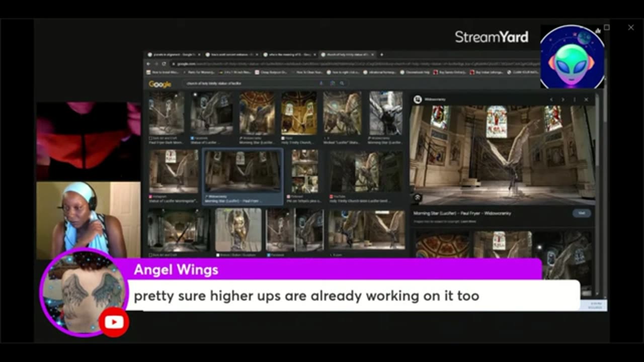Click the red video tile above the webcam
Image resolution: width=644 pixels, height=362 pixels.
(x=88, y=141)
